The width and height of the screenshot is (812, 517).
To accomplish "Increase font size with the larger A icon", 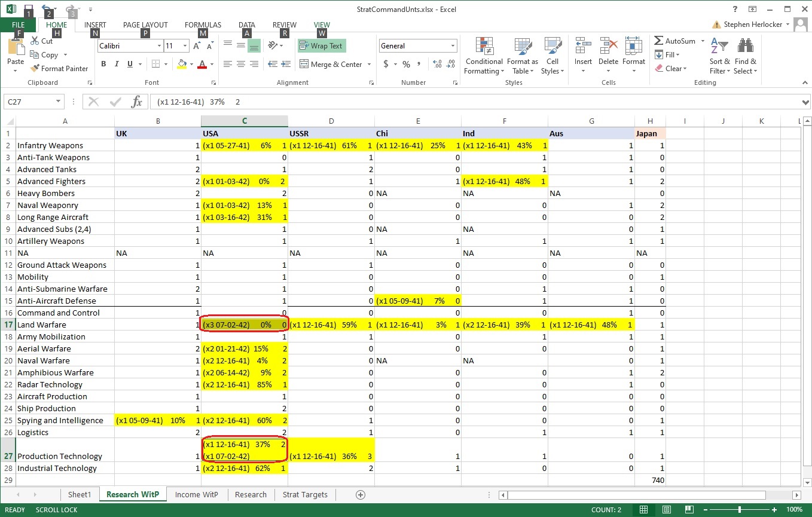I will click(197, 46).
